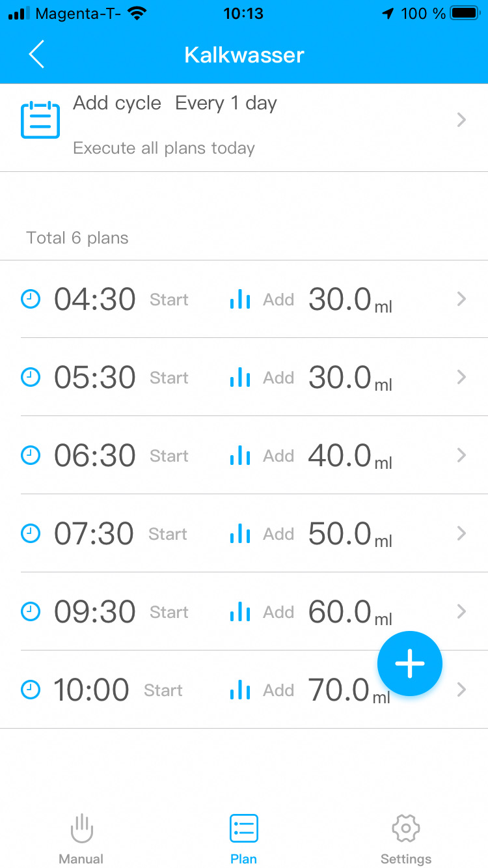The width and height of the screenshot is (488, 868).
Task: Open the Manual tab
Action: (81, 838)
